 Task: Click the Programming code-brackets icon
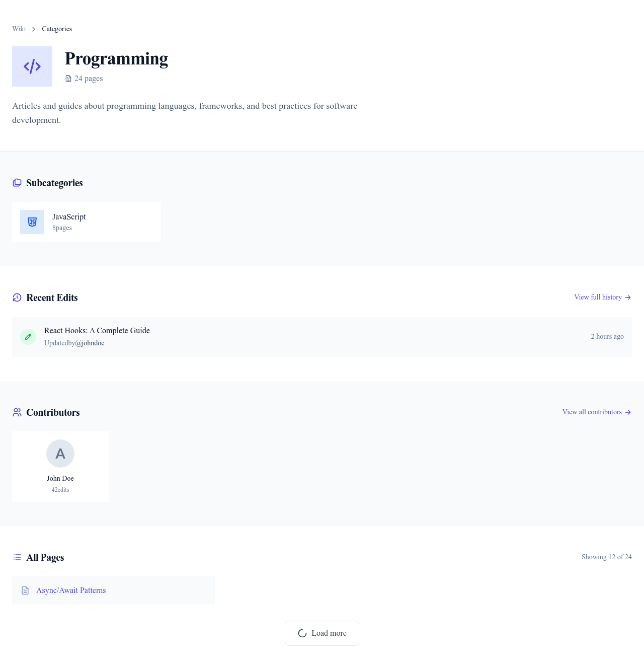click(x=32, y=66)
